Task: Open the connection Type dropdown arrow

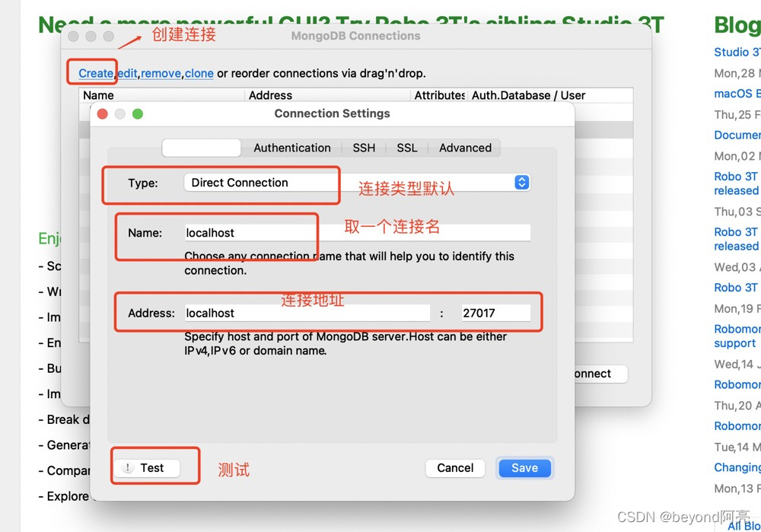Action: 522,183
